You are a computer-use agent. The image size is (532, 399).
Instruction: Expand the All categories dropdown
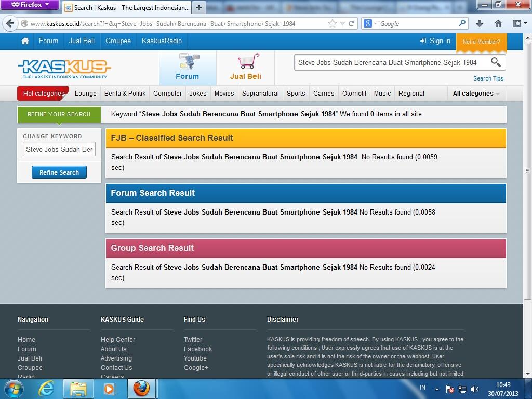[476, 94]
